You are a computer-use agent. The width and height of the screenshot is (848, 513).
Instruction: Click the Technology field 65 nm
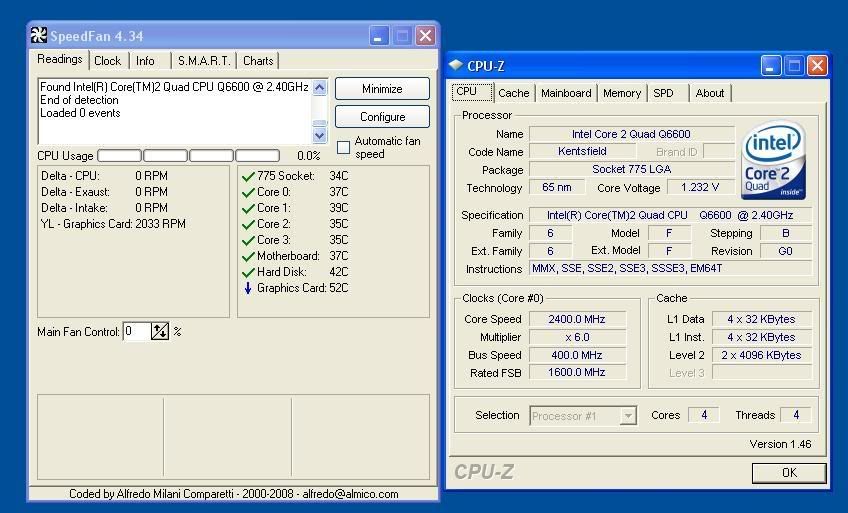(556, 187)
